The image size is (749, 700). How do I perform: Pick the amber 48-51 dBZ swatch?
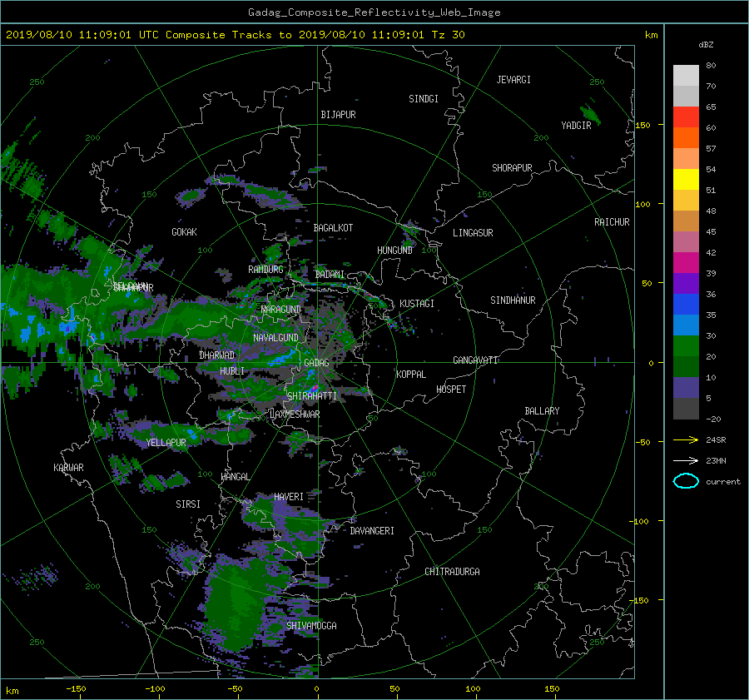coord(686,201)
